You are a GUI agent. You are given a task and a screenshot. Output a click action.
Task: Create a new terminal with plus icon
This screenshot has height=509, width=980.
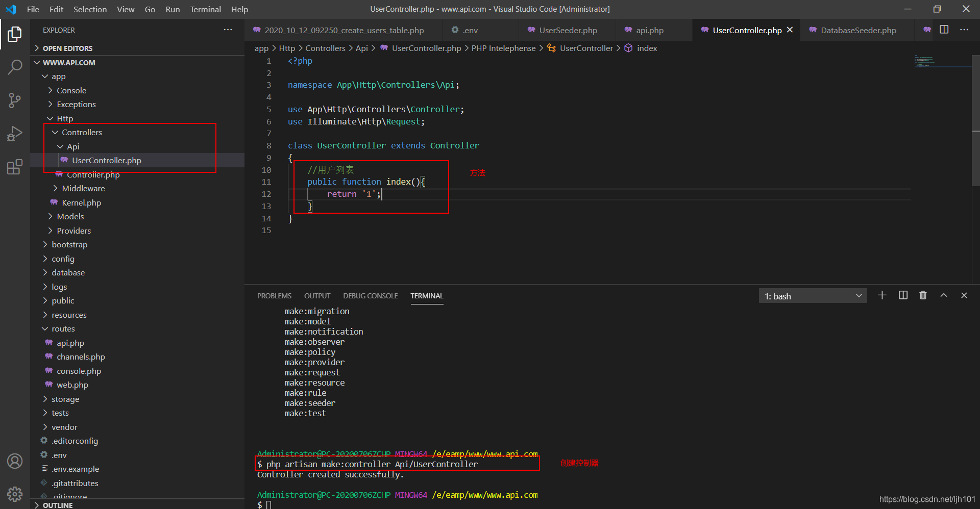pyautogui.click(x=882, y=295)
